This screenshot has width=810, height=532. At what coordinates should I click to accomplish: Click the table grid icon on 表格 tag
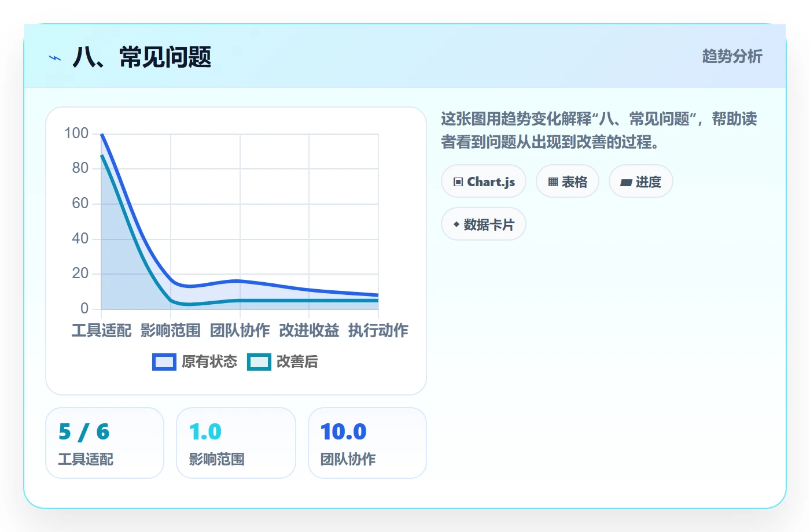[553, 182]
